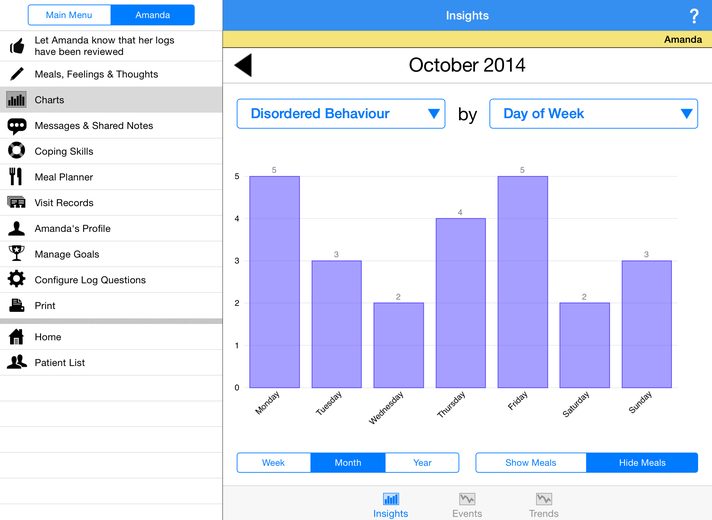Screen dimensions: 712x520
Task: Click the house Home icon
Action: (x=16, y=337)
